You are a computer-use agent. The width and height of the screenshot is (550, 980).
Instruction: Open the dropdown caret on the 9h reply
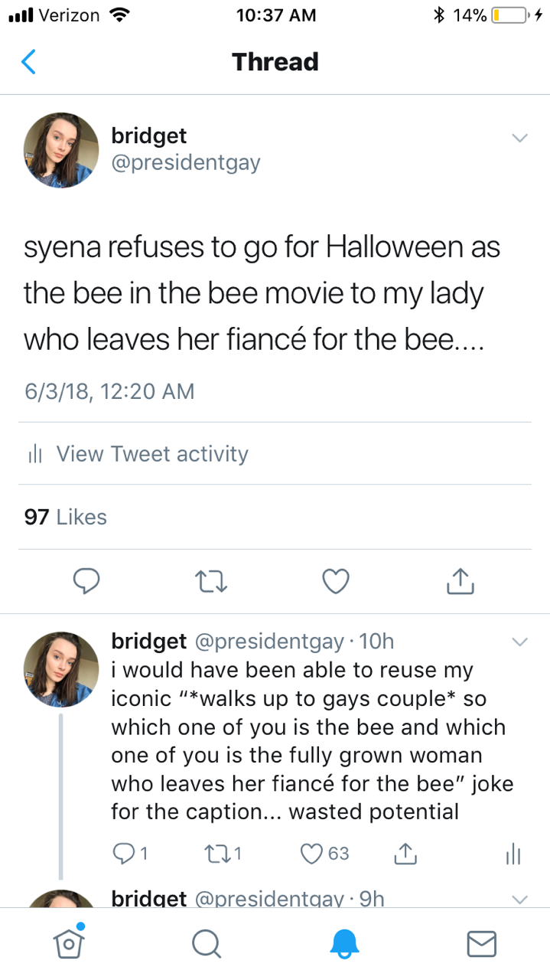click(x=519, y=898)
